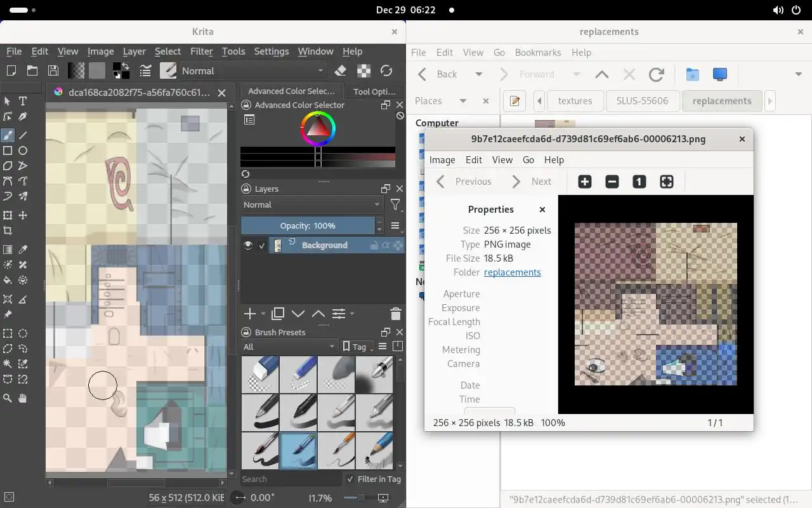Toggle preserve alpha checkerboard button
This screenshot has width=812, height=508.
(x=363, y=70)
